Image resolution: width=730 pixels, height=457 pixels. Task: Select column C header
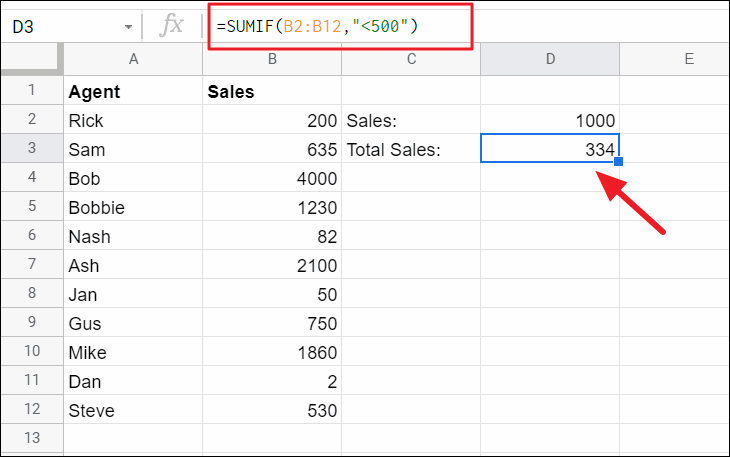(x=410, y=59)
